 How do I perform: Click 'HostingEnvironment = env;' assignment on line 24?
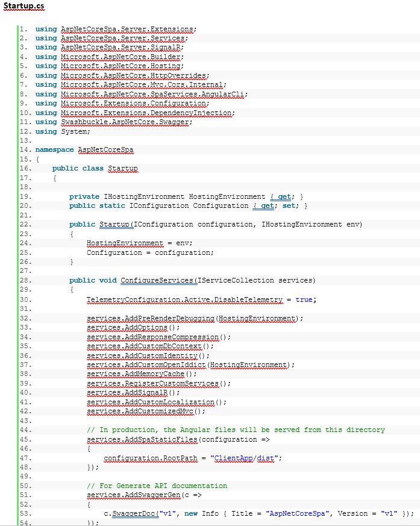[140, 243]
